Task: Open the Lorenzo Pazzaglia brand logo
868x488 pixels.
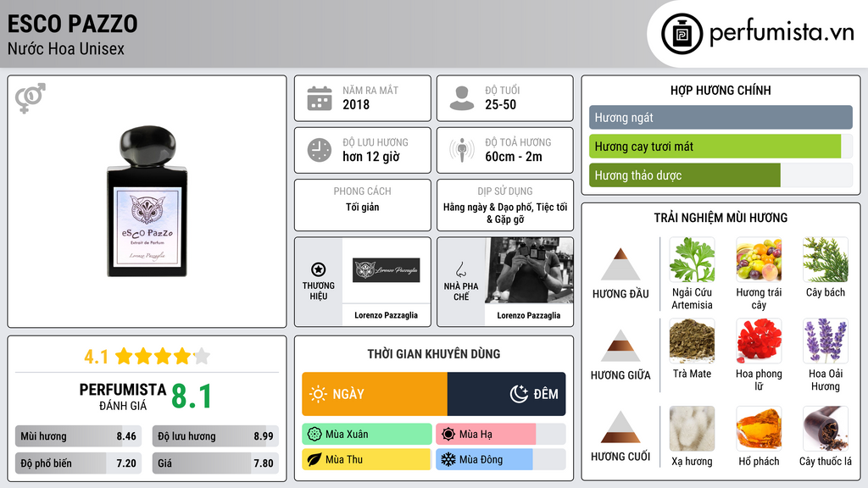Action: 387,270
